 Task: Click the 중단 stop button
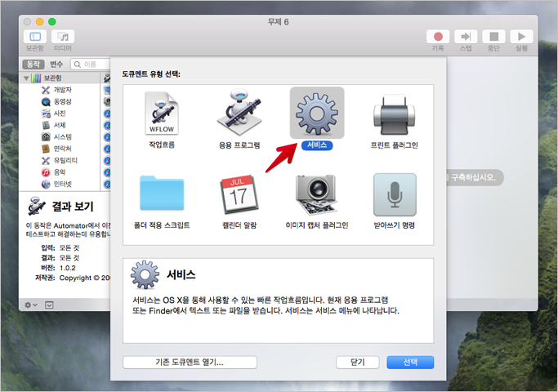(493, 37)
